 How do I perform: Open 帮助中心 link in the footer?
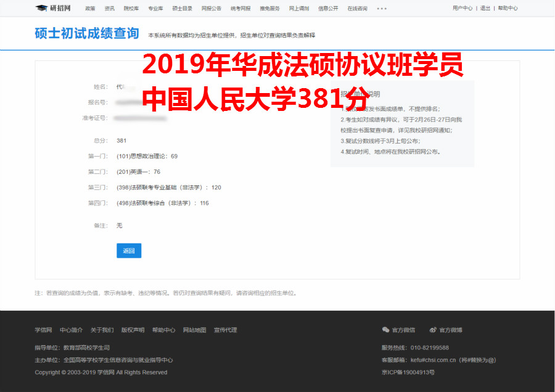pyautogui.click(x=163, y=330)
